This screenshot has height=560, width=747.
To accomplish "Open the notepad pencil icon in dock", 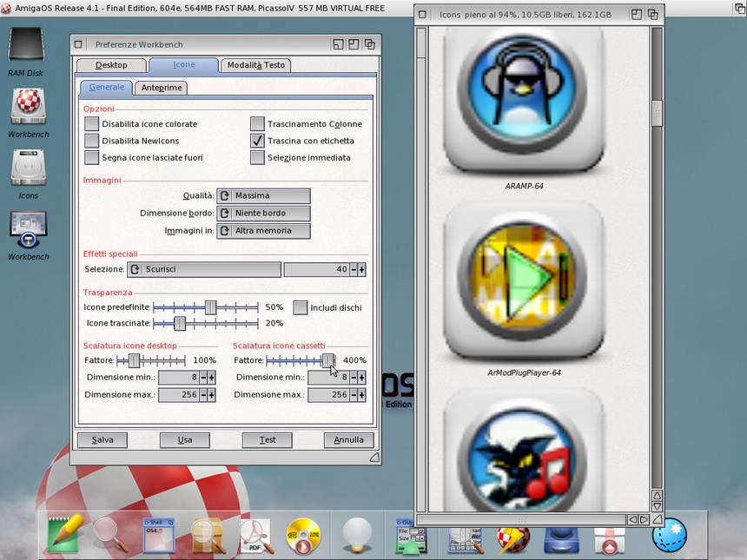I will pyautogui.click(x=66, y=534).
